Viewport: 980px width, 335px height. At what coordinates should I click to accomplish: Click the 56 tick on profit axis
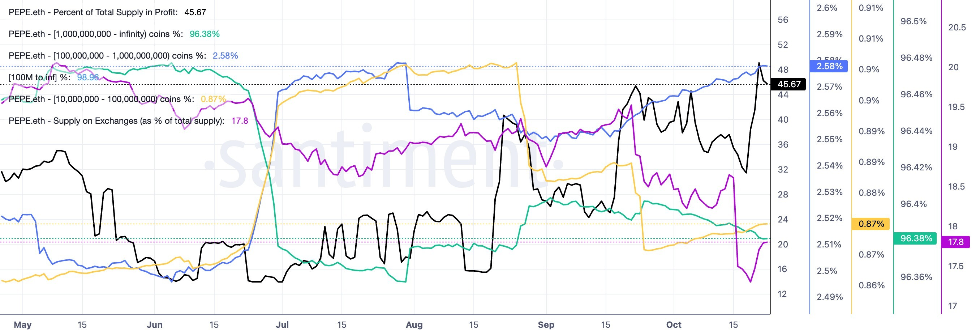pos(783,20)
